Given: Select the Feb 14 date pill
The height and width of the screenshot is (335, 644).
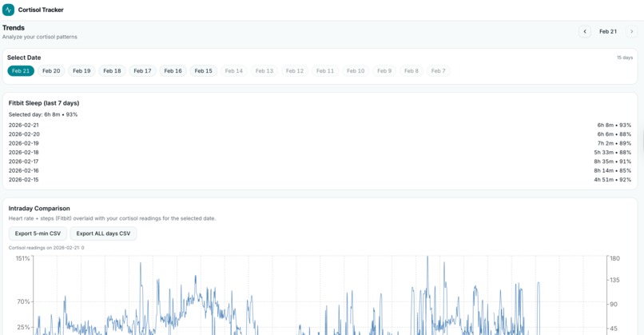Looking at the screenshot, I should tap(233, 70).
